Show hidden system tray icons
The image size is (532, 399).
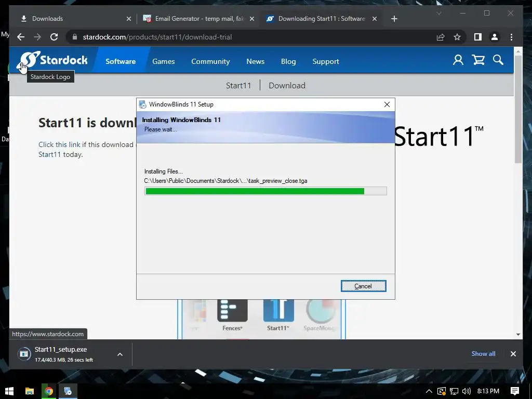(429, 391)
